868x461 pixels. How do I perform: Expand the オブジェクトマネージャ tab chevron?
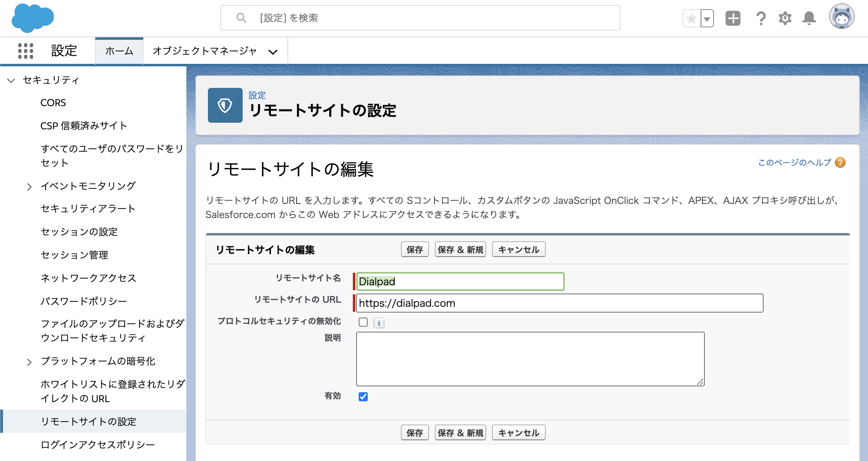point(272,52)
